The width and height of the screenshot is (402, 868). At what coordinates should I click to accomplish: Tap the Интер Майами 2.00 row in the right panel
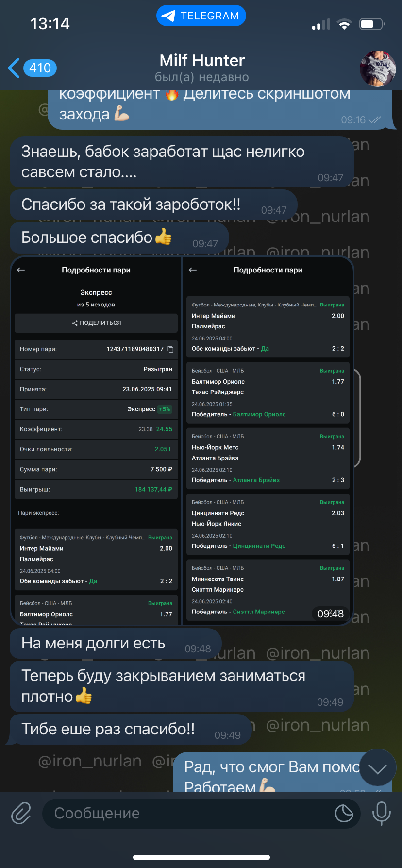pos(268,316)
